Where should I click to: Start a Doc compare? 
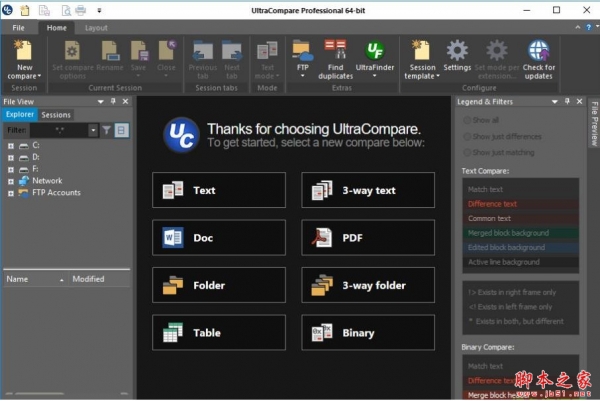point(219,238)
